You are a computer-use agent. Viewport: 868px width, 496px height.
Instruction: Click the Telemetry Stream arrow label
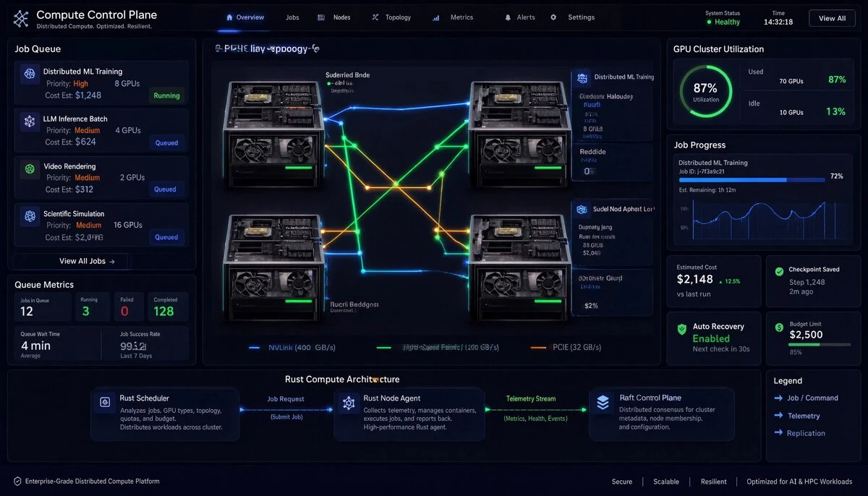coord(531,399)
